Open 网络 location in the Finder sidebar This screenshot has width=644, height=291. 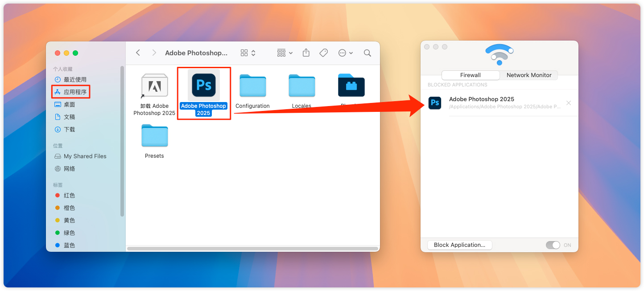coord(65,168)
